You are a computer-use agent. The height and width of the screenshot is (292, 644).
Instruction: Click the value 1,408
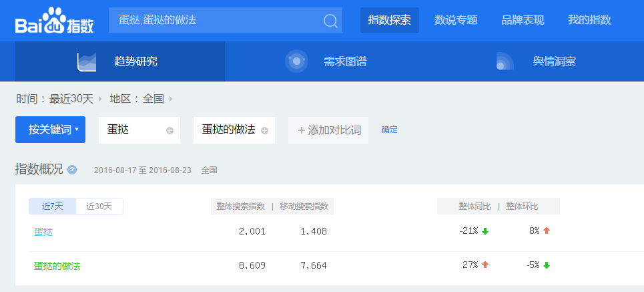point(314,232)
